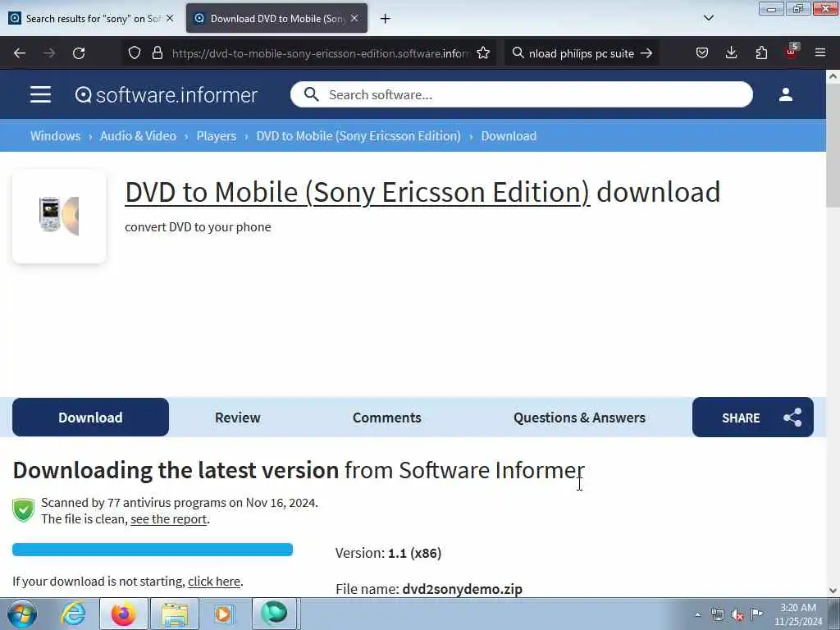Image resolution: width=840 pixels, height=630 pixels.
Task: Close the Search results for sony tab
Action: coord(170,18)
